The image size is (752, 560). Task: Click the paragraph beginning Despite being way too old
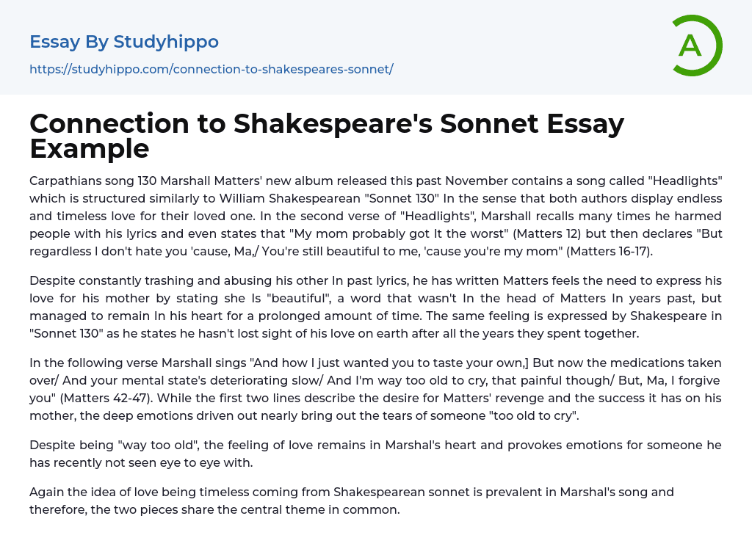tap(375, 454)
